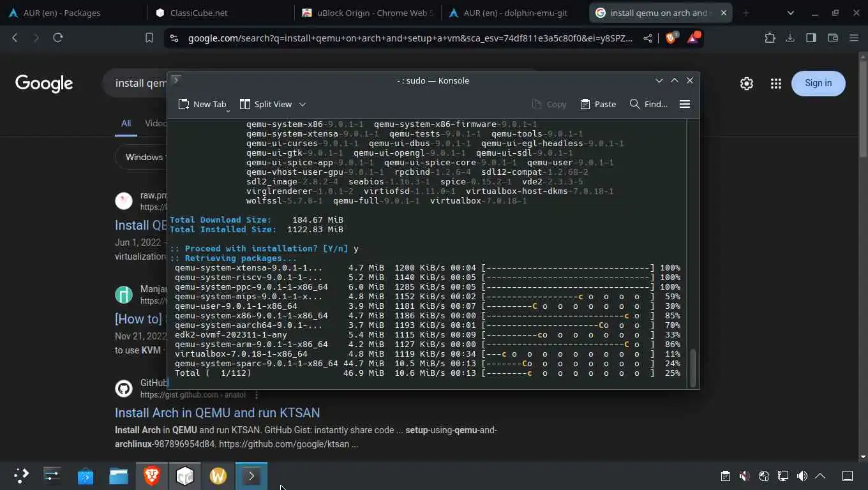Open the Find option in Konsole
Screen dimensions: 868x490
tap(648, 104)
